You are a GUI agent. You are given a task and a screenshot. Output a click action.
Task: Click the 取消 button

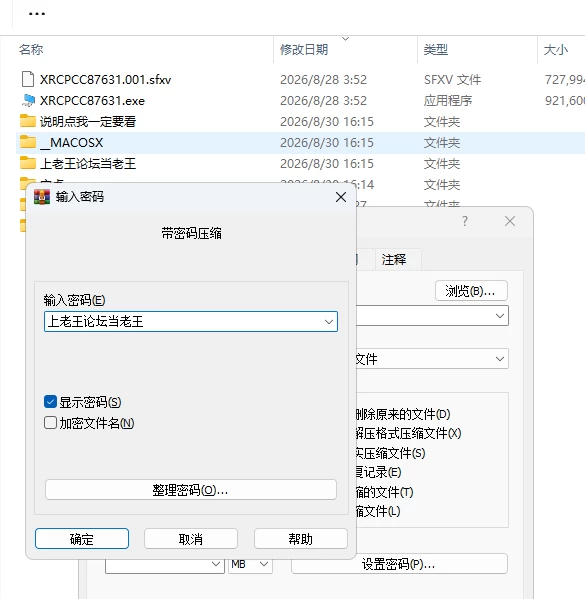191,539
